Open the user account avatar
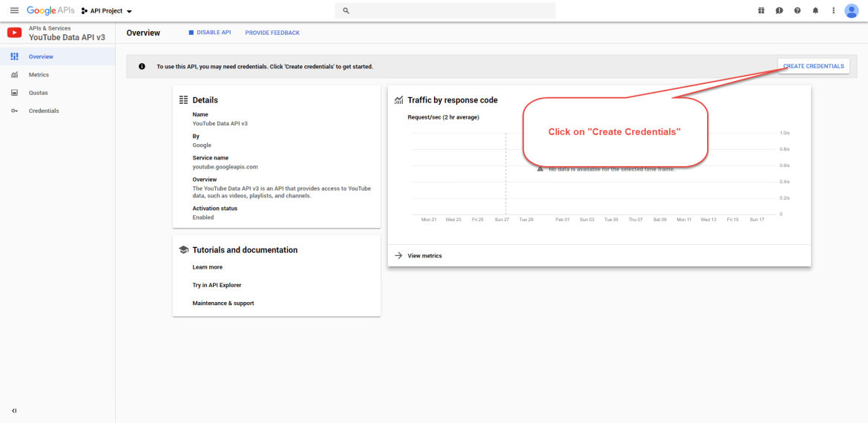868x423 pixels. (x=852, y=10)
